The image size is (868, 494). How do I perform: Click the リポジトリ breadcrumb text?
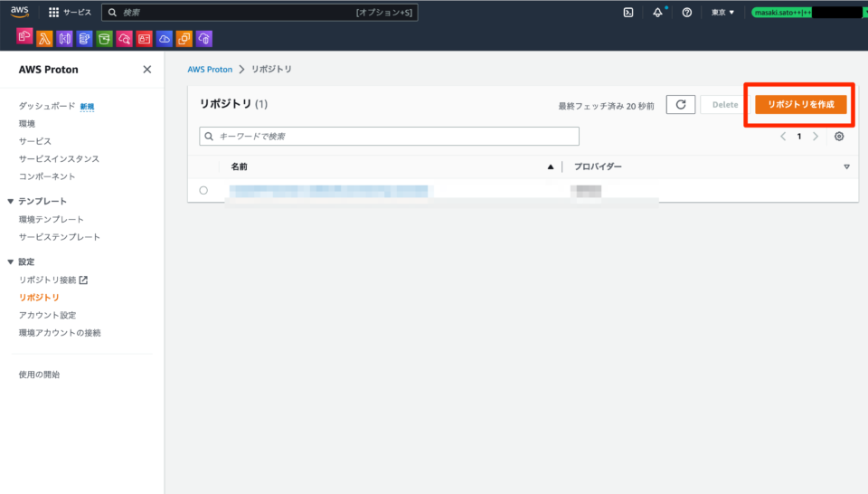(272, 70)
